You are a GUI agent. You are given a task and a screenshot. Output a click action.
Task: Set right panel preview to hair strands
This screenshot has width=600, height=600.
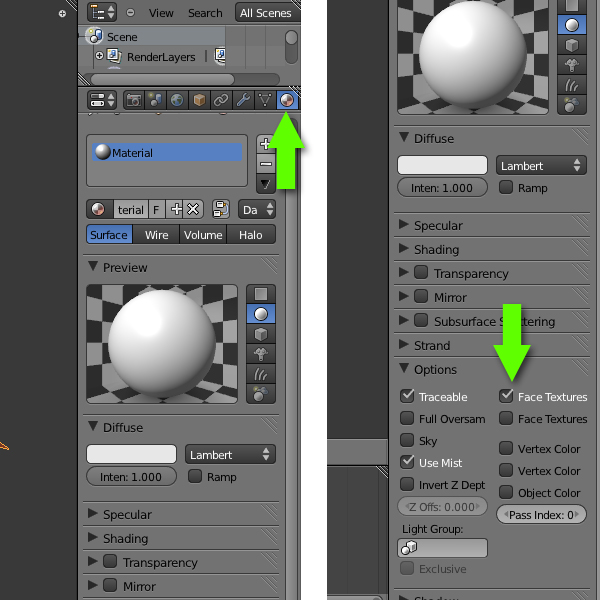click(x=572, y=85)
